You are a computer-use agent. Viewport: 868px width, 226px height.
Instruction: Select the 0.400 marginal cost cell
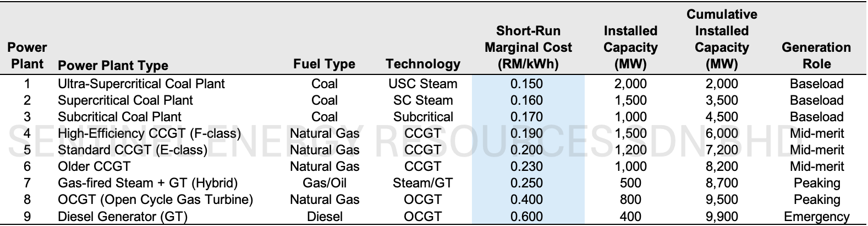point(526,200)
